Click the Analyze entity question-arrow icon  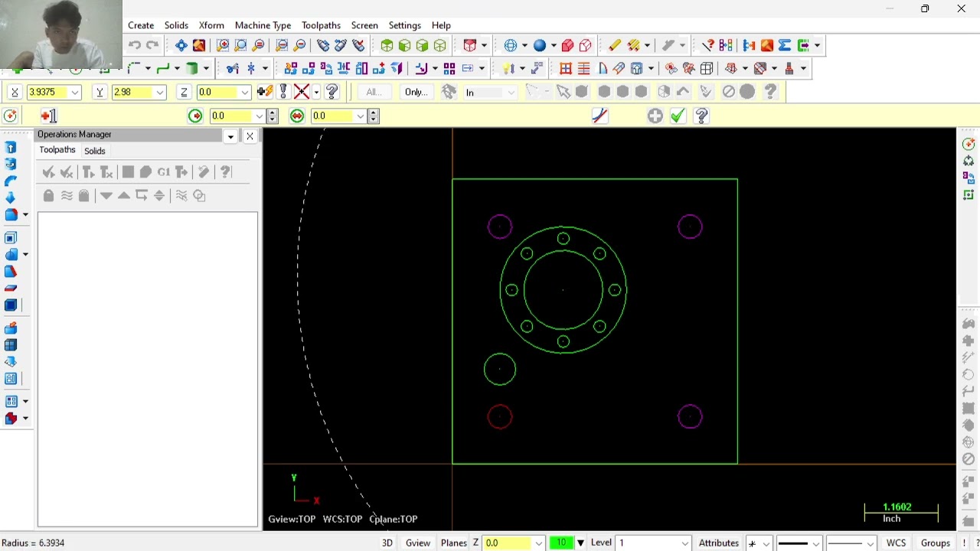click(708, 45)
